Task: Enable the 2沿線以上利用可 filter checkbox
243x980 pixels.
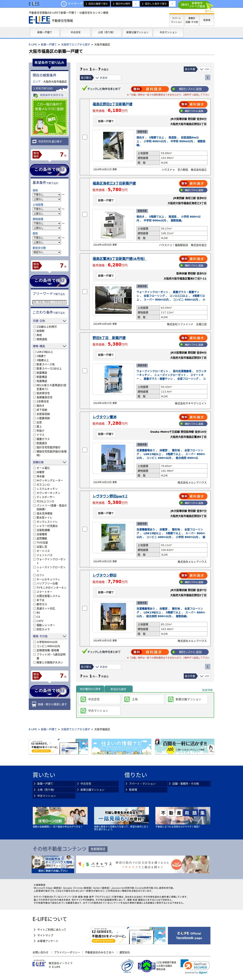Action: [35, 326]
